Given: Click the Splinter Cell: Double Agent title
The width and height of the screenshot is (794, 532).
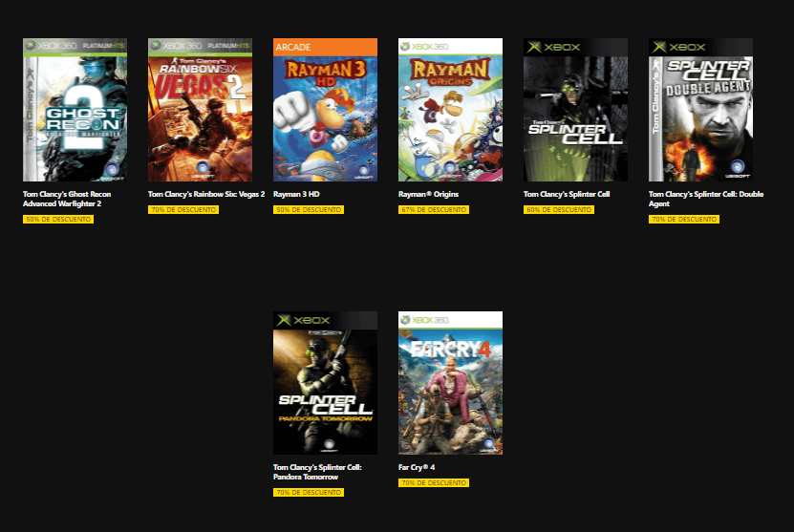Looking at the screenshot, I should click(x=706, y=199).
